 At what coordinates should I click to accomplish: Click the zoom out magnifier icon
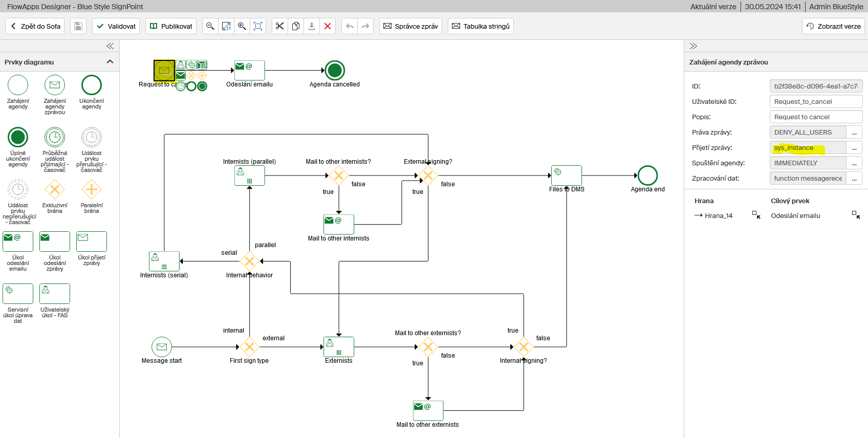coord(210,26)
